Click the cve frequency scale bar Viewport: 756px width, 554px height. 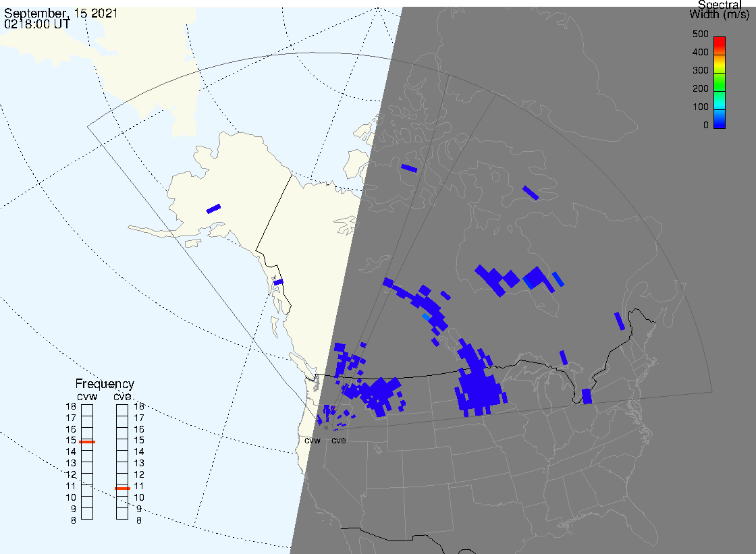122,462
